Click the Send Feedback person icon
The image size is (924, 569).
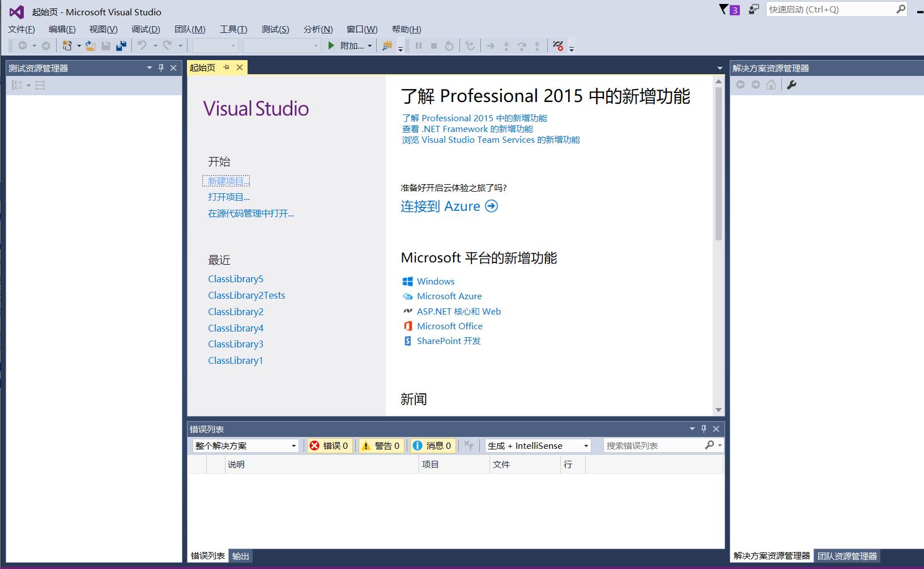753,10
